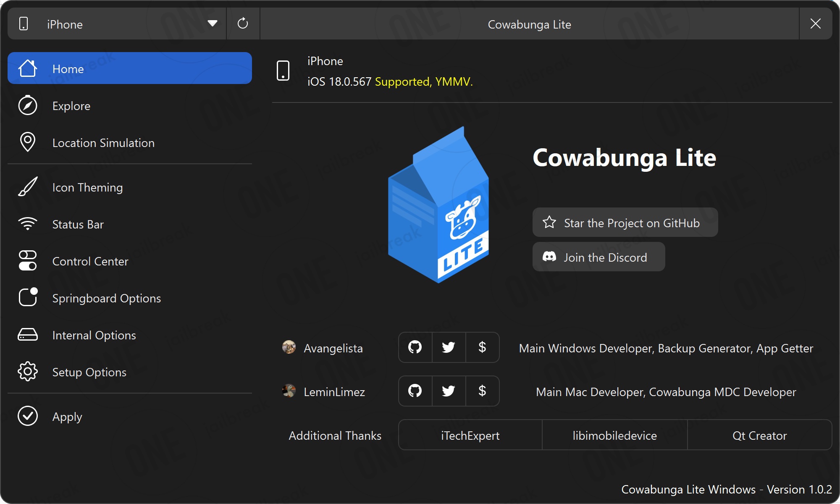Open Icon Theming section
840x504 pixels.
point(130,187)
